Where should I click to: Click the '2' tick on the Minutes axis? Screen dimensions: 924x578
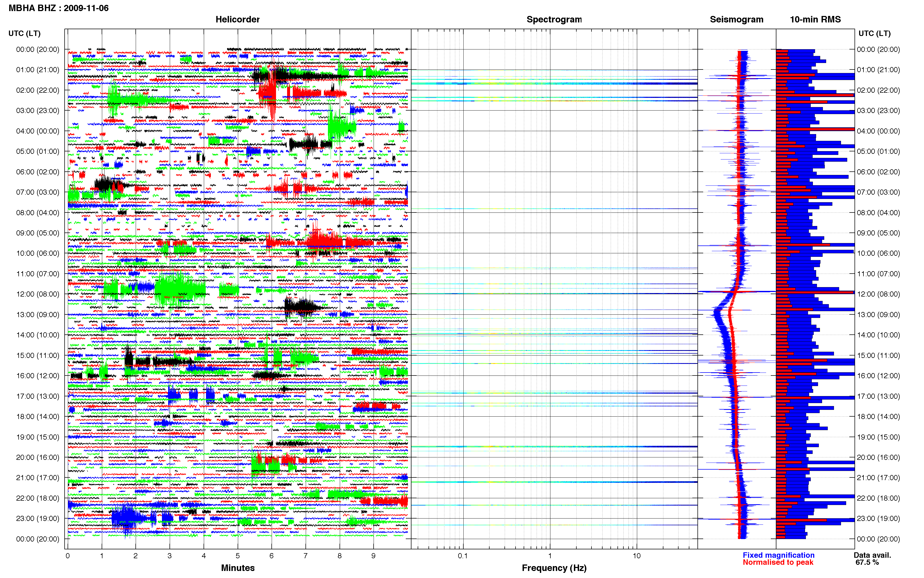pyautogui.click(x=136, y=556)
